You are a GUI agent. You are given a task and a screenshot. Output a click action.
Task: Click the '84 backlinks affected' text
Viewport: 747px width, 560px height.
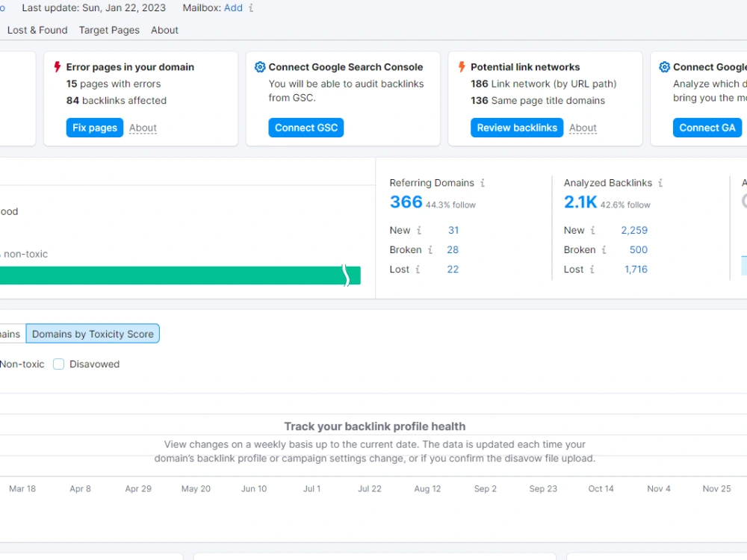(x=117, y=101)
